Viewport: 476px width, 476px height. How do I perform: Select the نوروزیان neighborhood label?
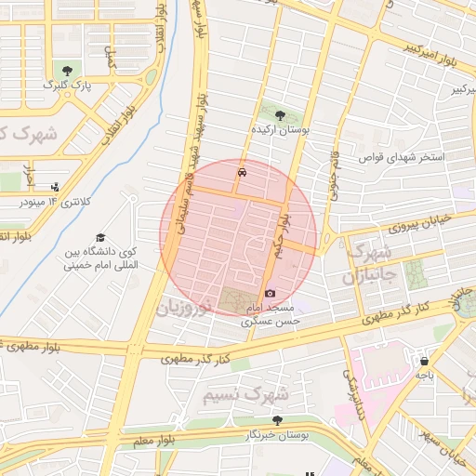pyautogui.click(x=183, y=307)
